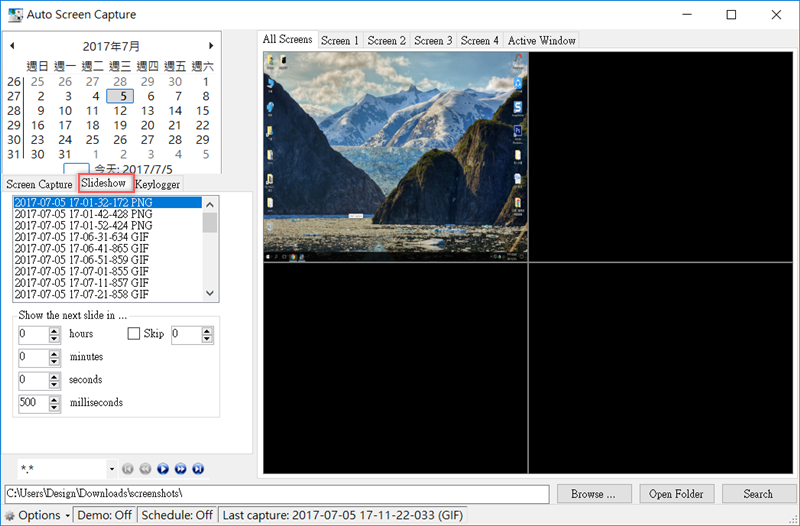The image size is (800, 526).
Task: Advance to the next slide
Action: click(181, 468)
